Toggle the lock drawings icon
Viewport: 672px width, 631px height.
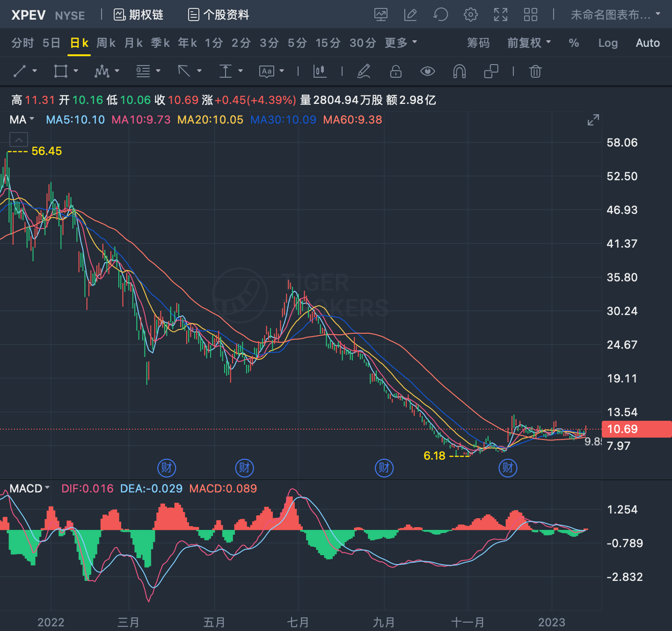click(396, 71)
